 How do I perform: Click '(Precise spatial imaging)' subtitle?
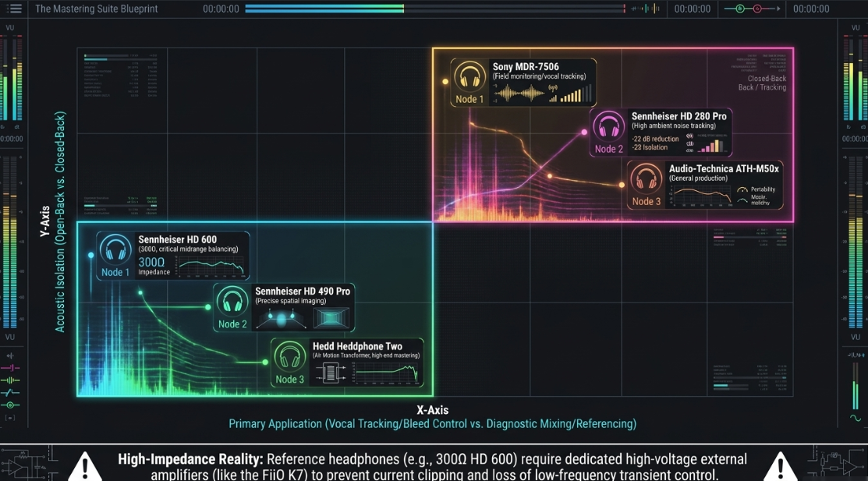click(291, 301)
